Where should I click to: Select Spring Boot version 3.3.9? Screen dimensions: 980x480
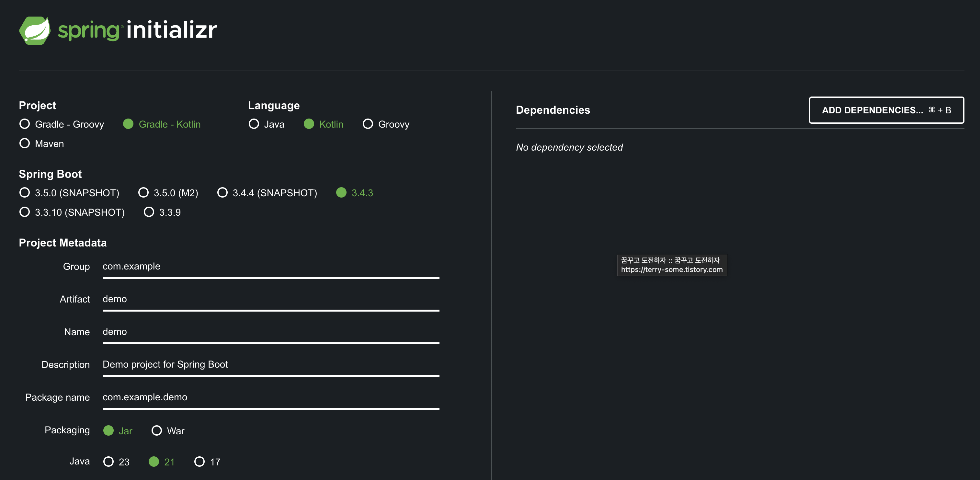point(149,212)
